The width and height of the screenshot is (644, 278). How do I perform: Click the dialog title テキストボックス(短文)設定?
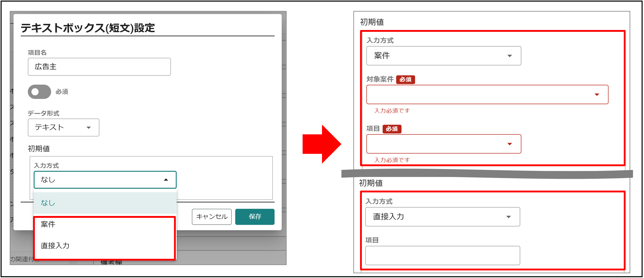[x=88, y=28]
